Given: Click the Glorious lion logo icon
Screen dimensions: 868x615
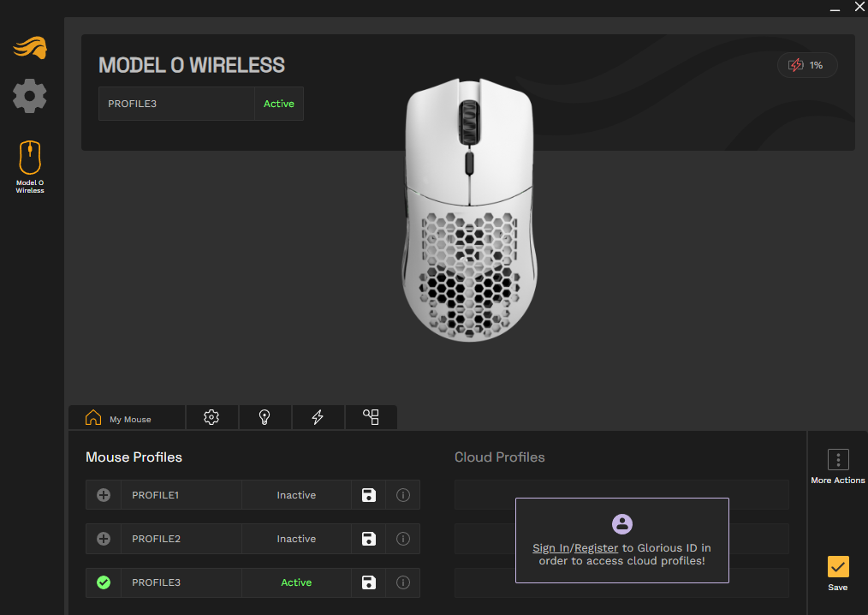Looking at the screenshot, I should (30, 48).
